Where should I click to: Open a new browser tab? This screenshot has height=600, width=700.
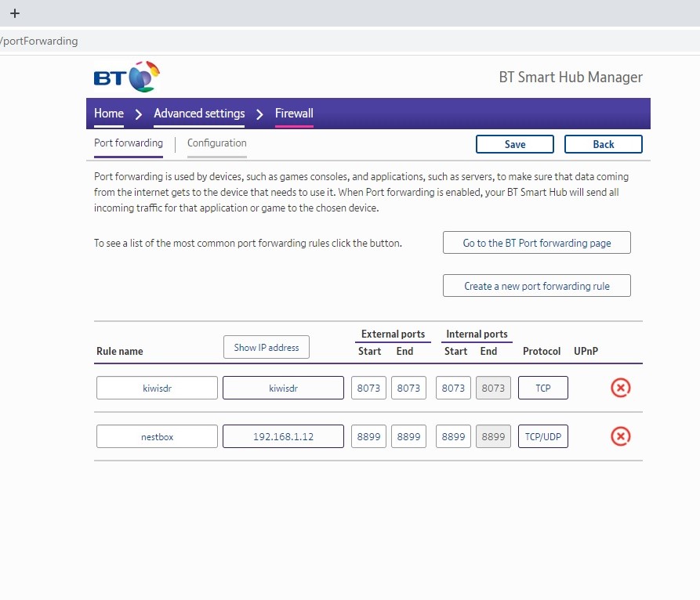coord(14,13)
